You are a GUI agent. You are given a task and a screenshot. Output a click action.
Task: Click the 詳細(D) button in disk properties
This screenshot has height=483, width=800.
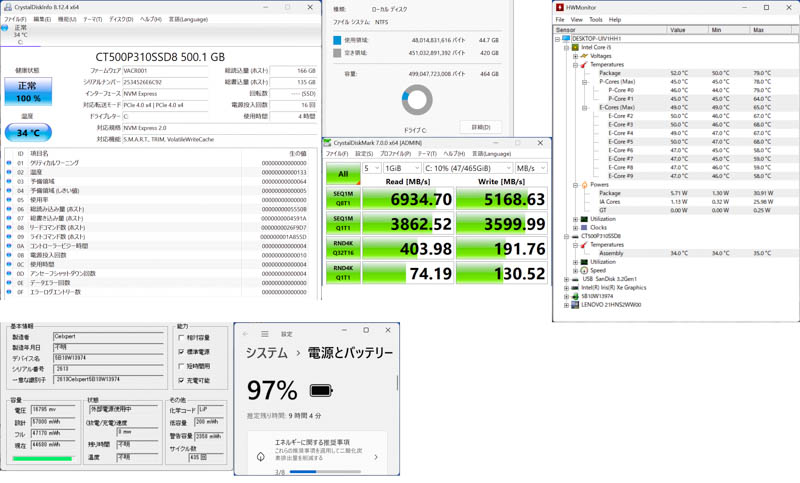(x=480, y=127)
